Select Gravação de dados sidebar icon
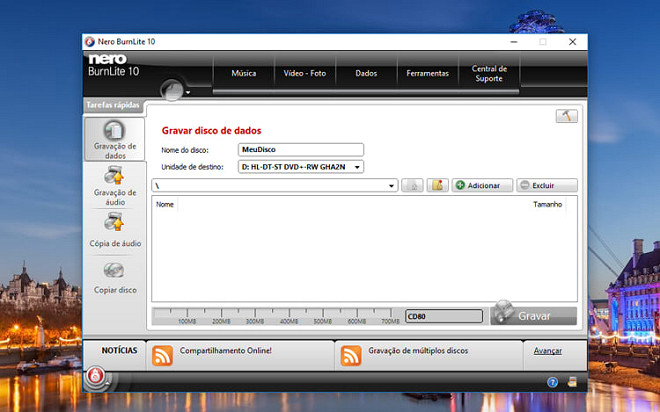660x412 pixels. coord(114,130)
